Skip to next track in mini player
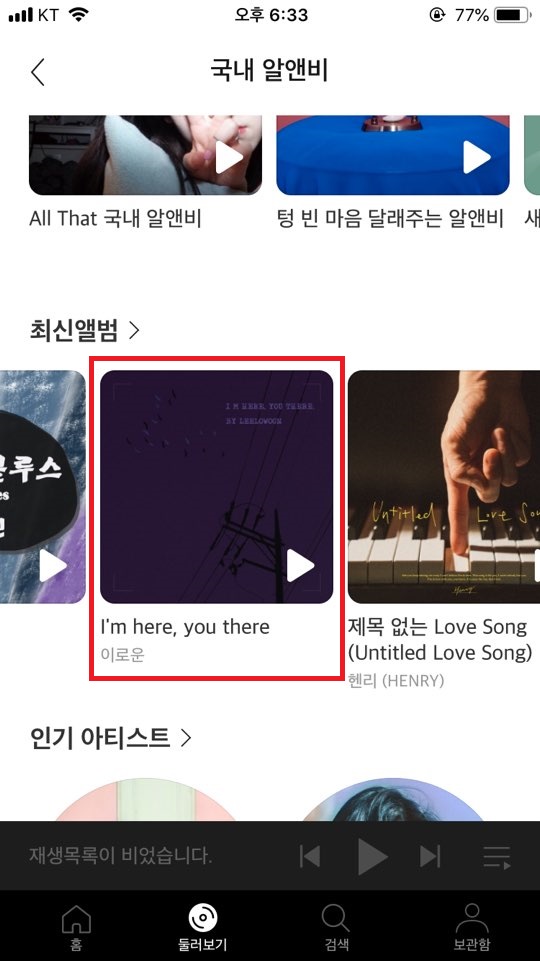The width and height of the screenshot is (540, 961). 430,856
